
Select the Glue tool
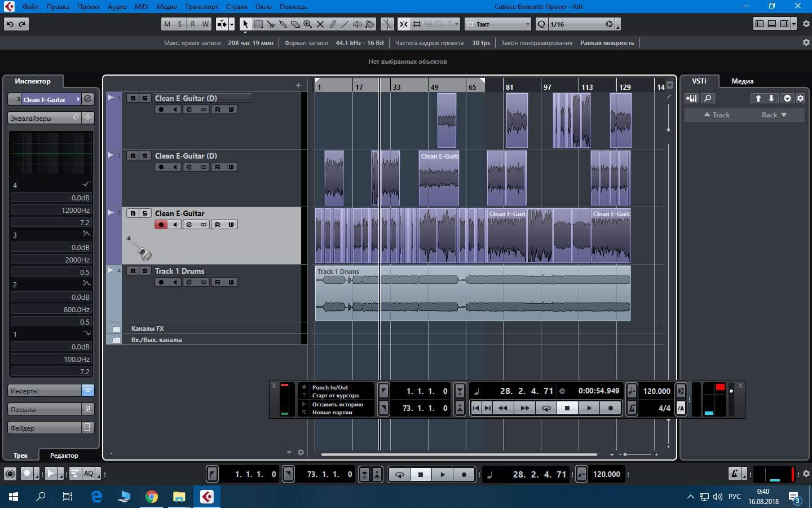coord(283,24)
